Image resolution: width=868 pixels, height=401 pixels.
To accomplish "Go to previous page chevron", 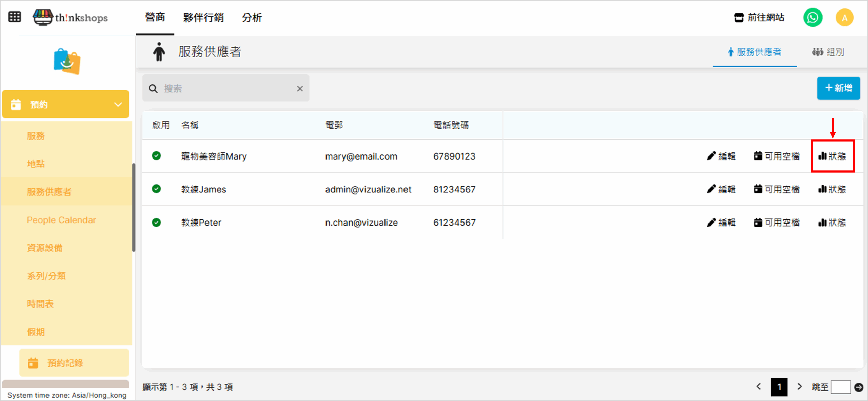I will 759,387.
